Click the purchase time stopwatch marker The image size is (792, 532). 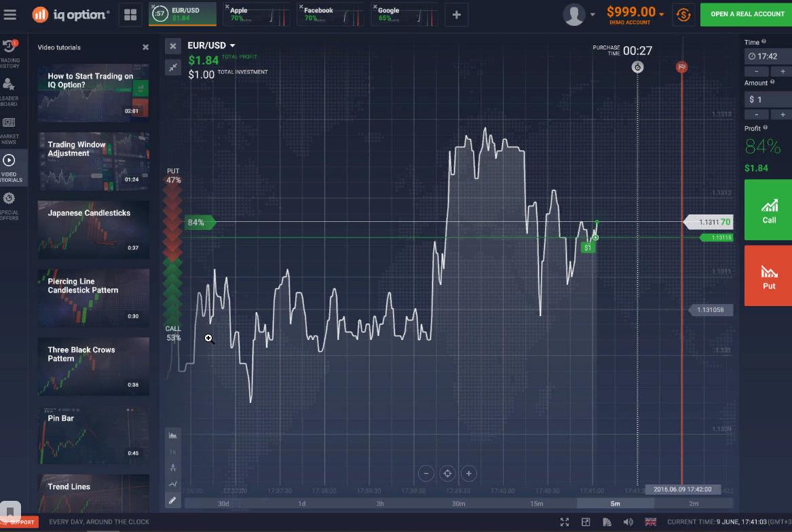coord(637,67)
